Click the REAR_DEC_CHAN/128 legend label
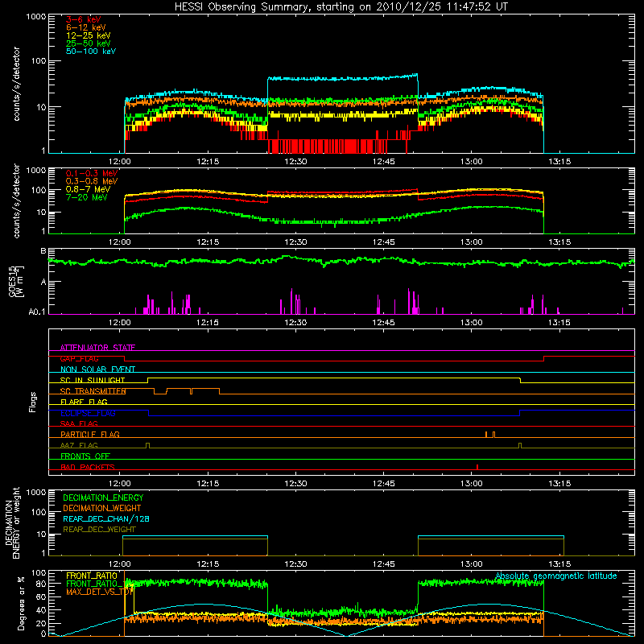644x644 pixels. [106, 518]
